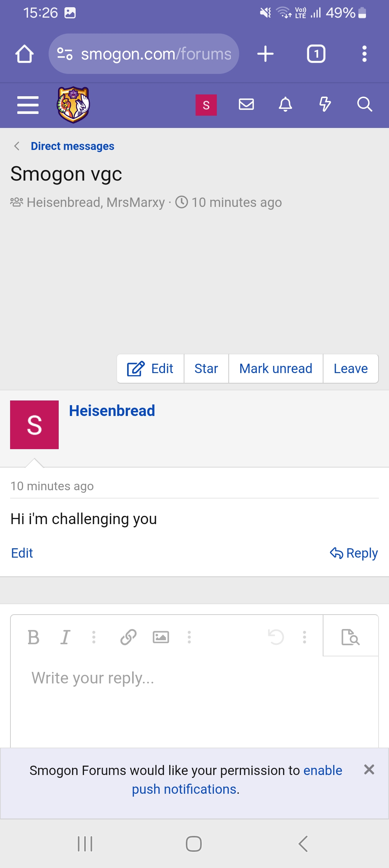The image size is (389, 868).
Task: Leave the Smogon vgc conversation
Action: tap(350, 368)
